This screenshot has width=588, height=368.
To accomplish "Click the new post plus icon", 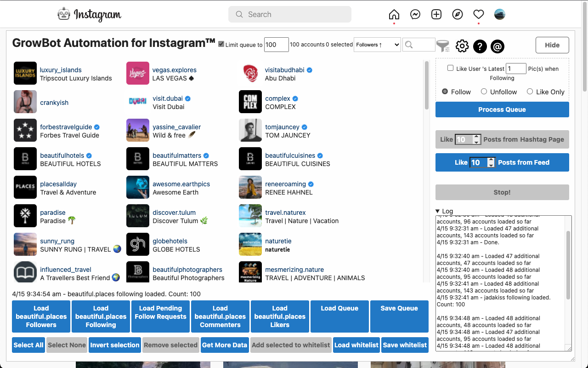I will click(436, 15).
